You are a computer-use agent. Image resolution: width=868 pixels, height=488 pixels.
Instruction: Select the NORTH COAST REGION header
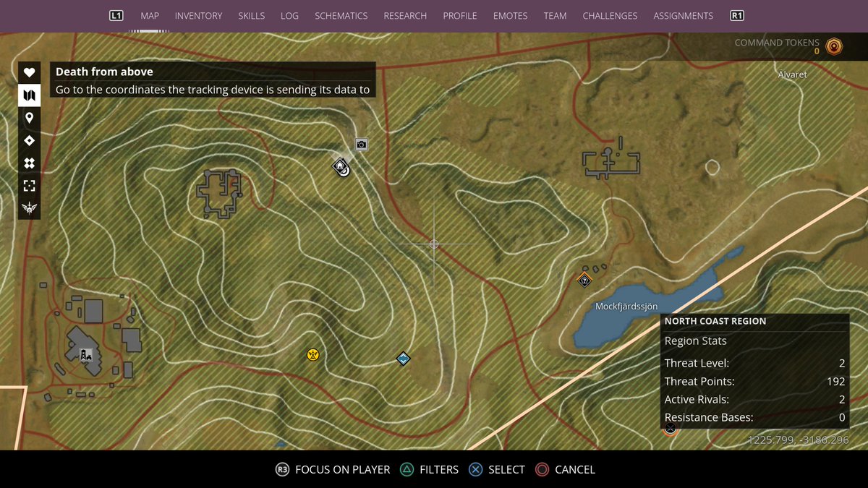[715, 321]
